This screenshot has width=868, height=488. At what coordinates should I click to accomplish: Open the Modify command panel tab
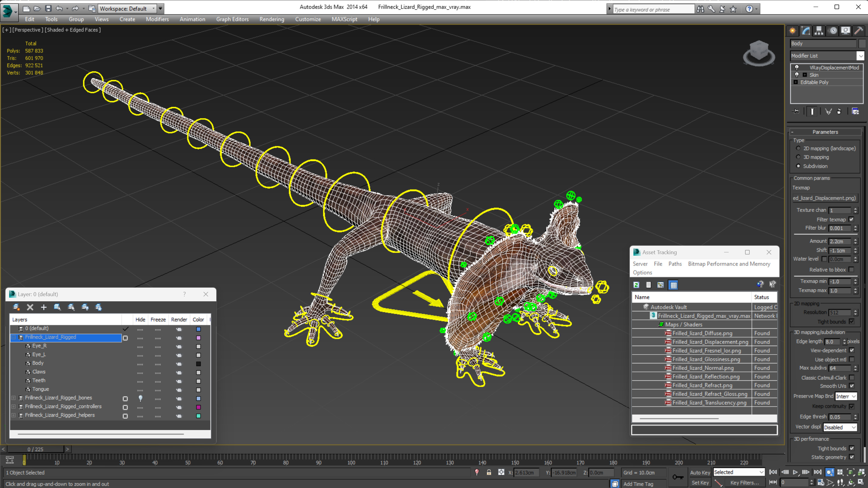click(x=806, y=31)
